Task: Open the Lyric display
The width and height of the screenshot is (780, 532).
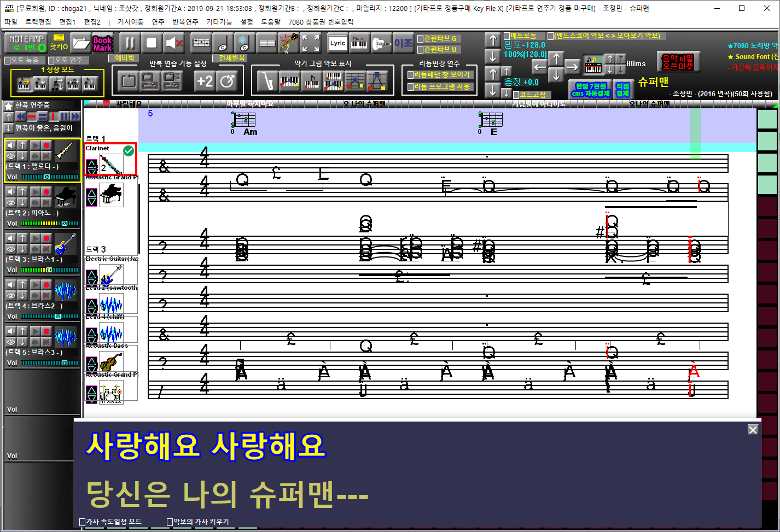Action: tap(338, 43)
